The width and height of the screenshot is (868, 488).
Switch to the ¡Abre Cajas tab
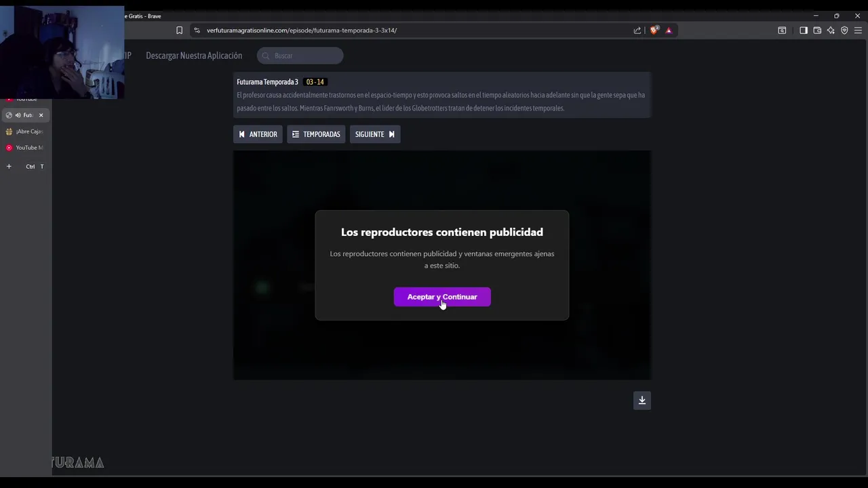pyautogui.click(x=26, y=131)
